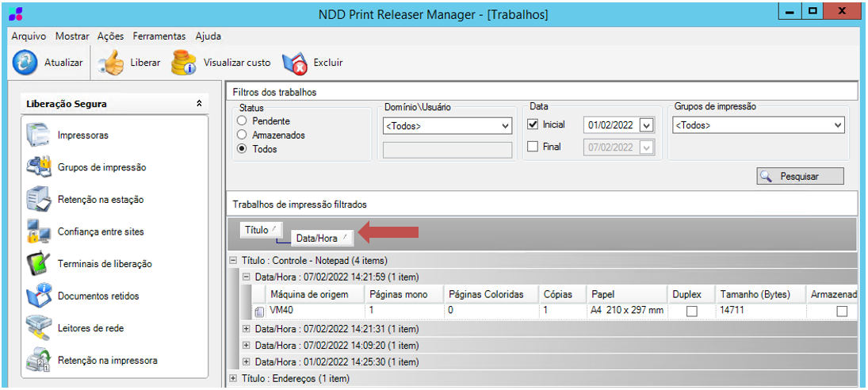Screen dimensions: 868x390
Task: Click the Liberar thumbs-up icon
Action: 112,63
